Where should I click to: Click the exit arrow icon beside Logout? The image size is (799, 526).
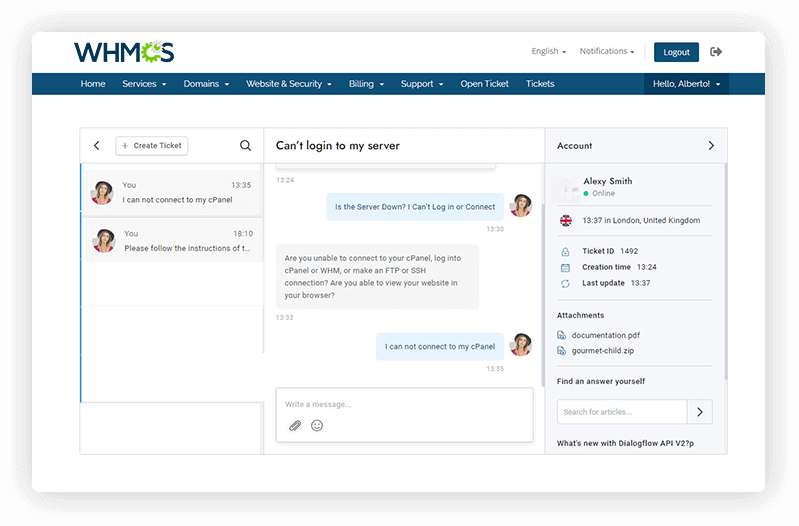pos(716,52)
